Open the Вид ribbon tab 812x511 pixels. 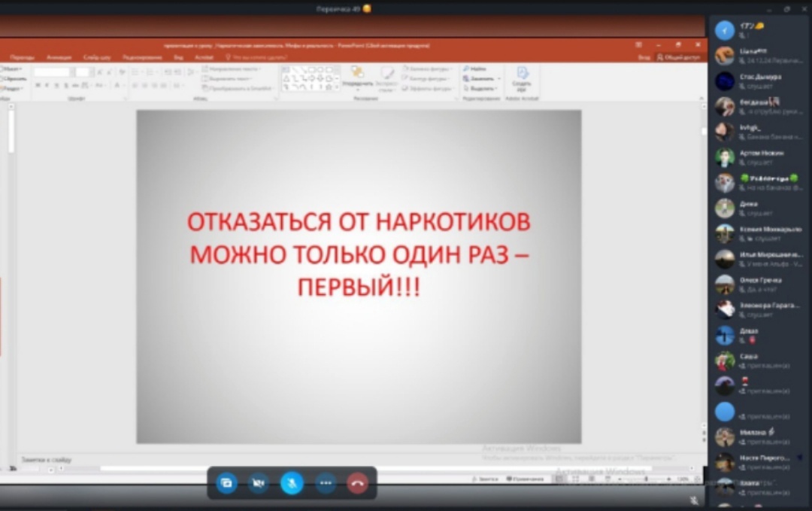179,57
